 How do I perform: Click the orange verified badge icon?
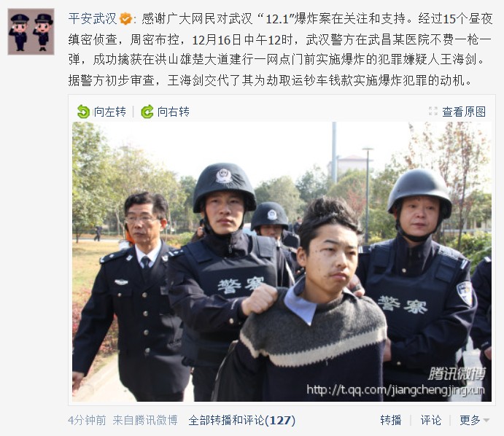coord(125,19)
